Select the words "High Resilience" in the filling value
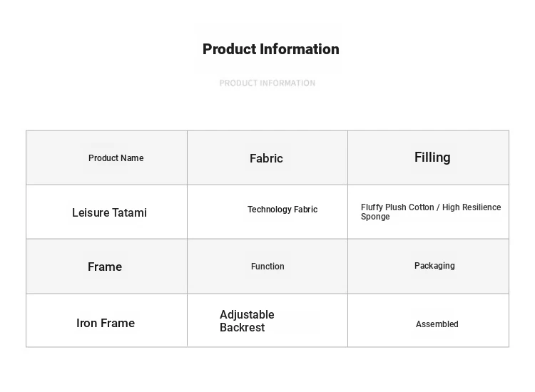Viewport: 535px width, 392px height. coord(472,207)
